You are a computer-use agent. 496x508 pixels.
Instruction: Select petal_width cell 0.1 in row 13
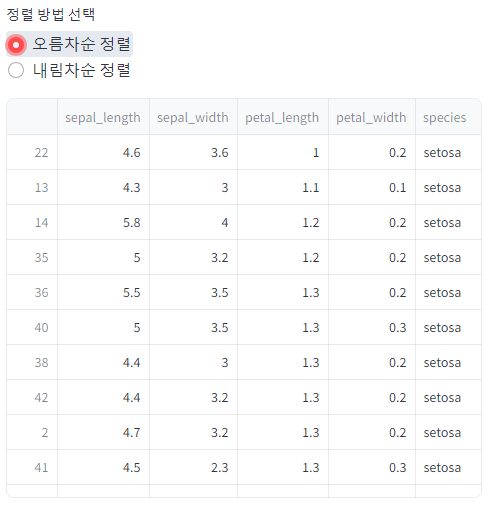pos(372,187)
